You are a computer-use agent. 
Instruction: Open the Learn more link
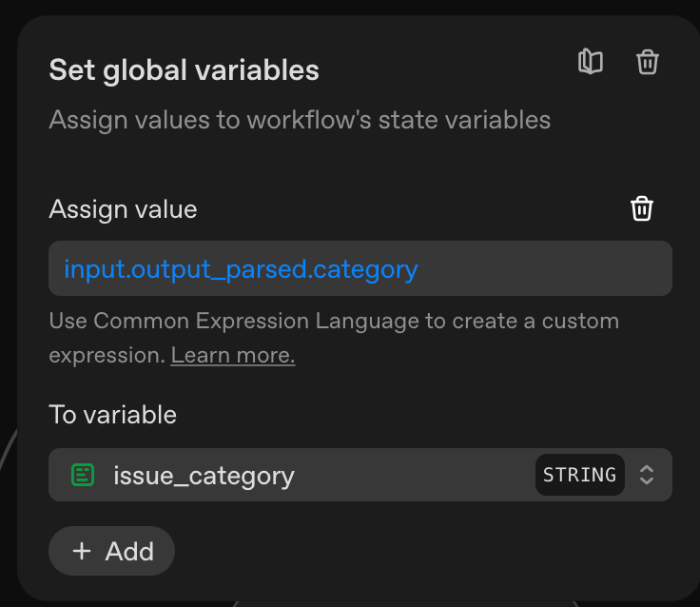coord(233,356)
